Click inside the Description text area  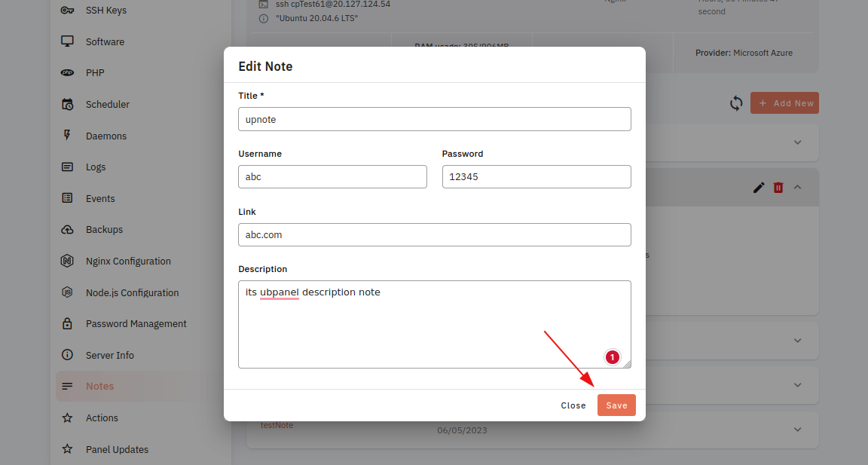click(435, 324)
